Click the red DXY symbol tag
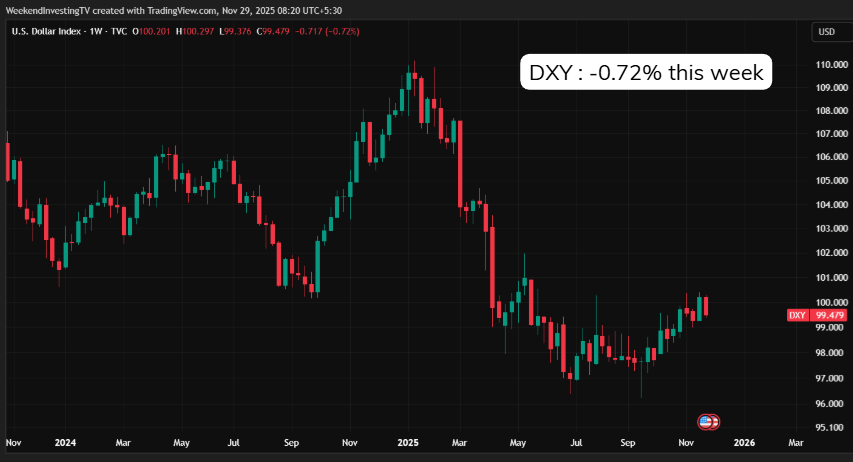Image resolution: width=853 pixels, height=462 pixels. (797, 315)
